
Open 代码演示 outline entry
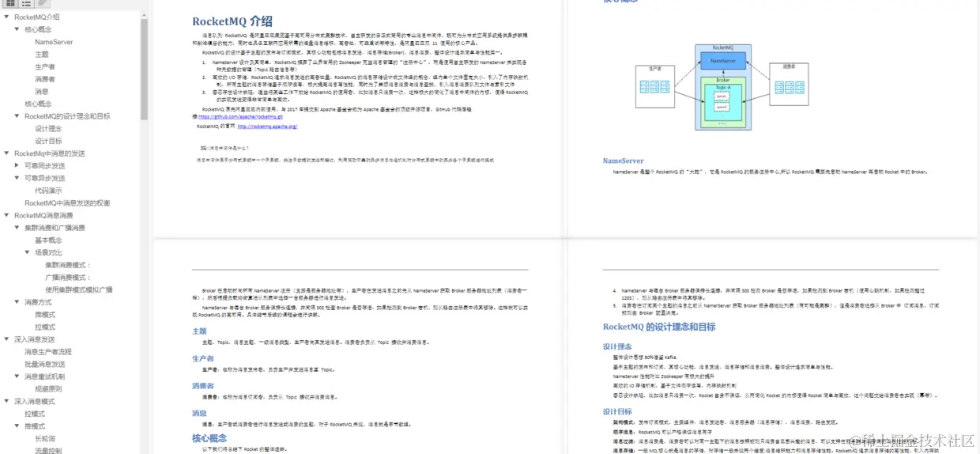pyautogui.click(x=48, y=191)
